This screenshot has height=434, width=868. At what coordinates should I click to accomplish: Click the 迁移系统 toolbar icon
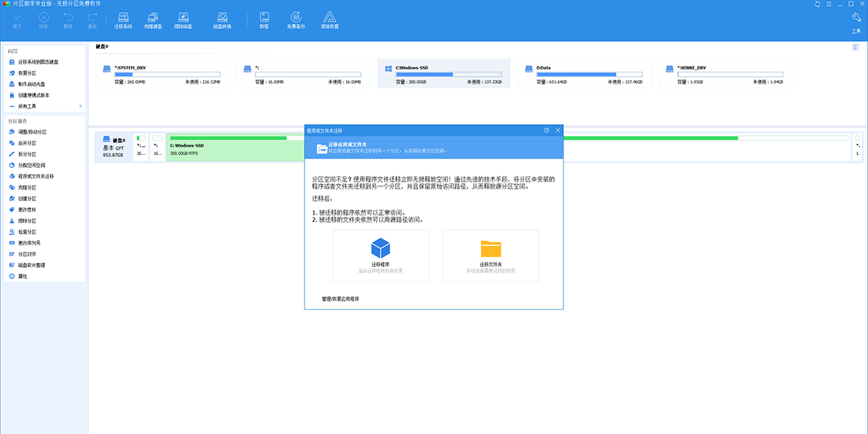123,20
